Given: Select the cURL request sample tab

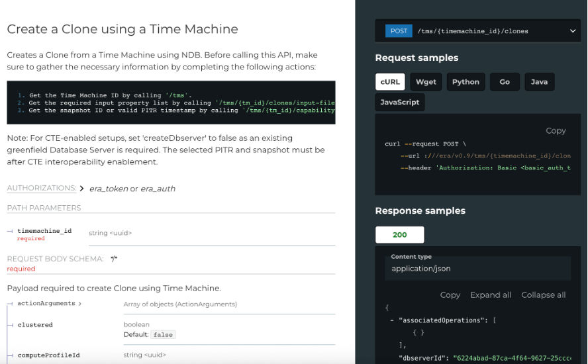Looking at the screenshot, I should pyautogui.click(x=390, y=82).
